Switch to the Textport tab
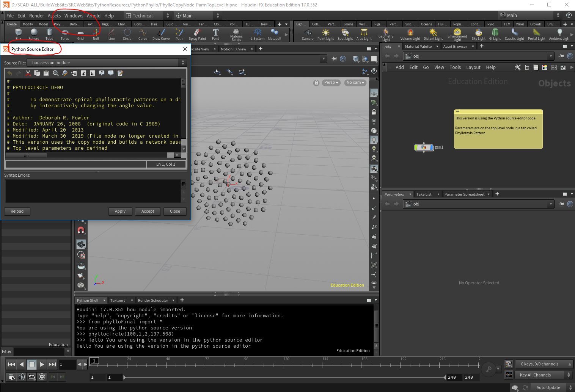 118,300
